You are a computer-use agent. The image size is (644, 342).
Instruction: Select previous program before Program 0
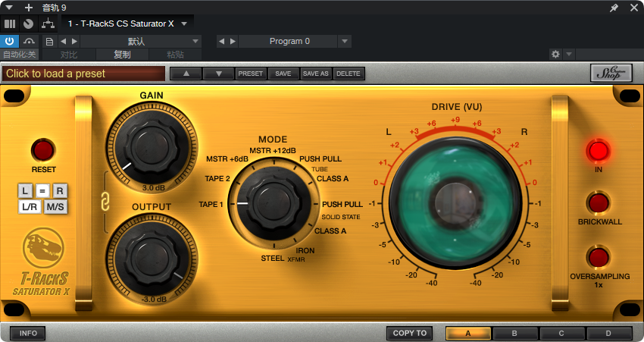click(222, 41)
